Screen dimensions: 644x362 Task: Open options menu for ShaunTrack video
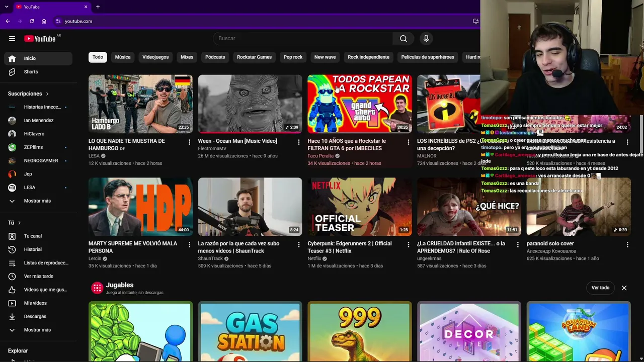[x=299, y=245]
